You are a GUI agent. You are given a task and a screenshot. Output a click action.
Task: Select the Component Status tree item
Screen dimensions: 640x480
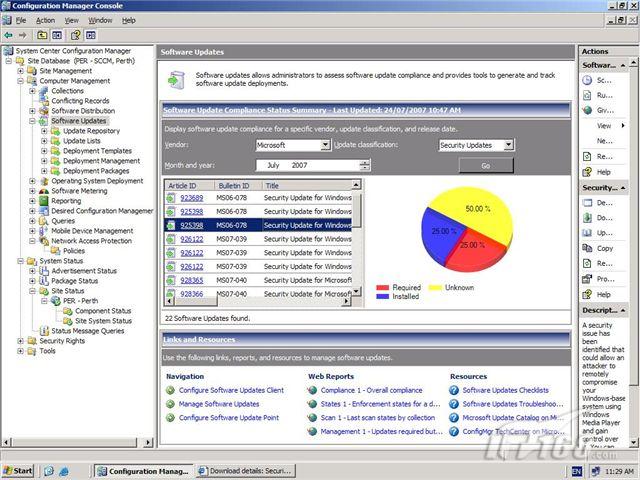[103, 311]
